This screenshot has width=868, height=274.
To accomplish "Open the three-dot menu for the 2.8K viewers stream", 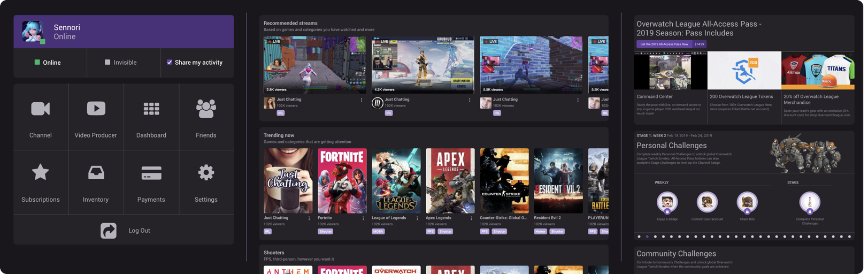I will pyautogui.click(x=362, y=100).
